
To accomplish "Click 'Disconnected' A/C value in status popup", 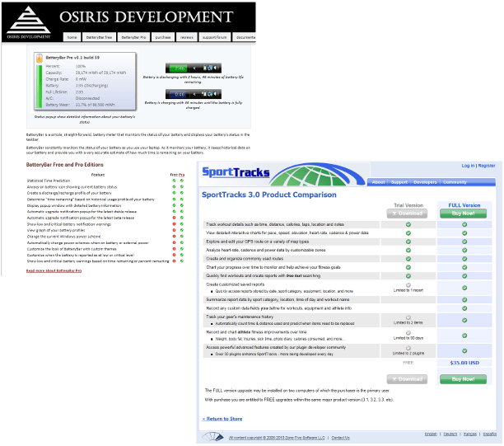I will point(87,98).
